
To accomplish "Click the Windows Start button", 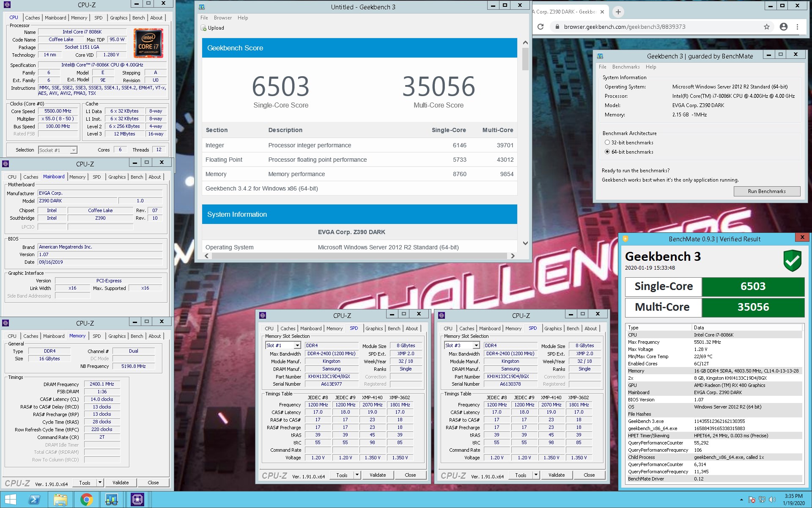I will 10,500.
